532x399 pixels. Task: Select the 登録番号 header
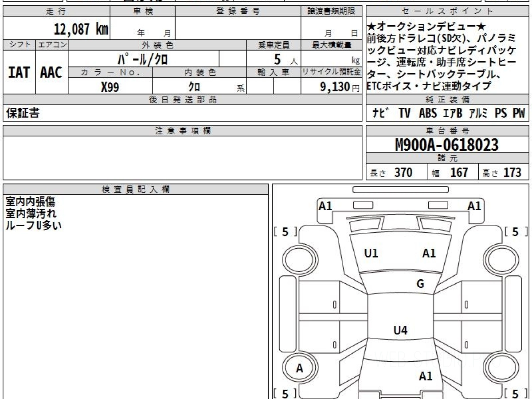(238, 12)
